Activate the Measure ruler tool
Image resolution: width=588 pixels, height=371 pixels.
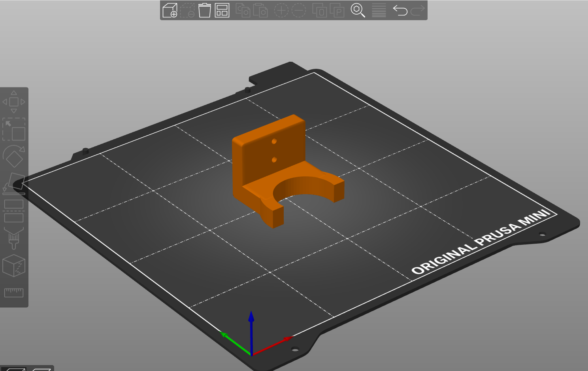(x=14, y=293)
